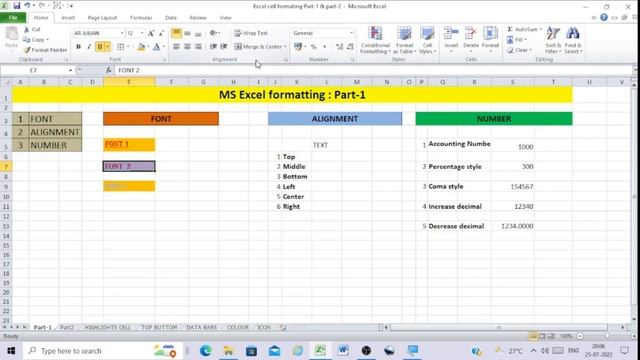Click the Orientation icon

(214, 33)
